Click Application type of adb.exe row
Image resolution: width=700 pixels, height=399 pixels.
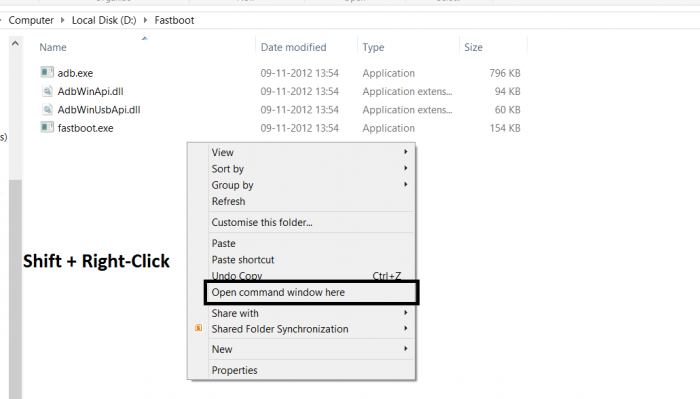click(388, 73)
